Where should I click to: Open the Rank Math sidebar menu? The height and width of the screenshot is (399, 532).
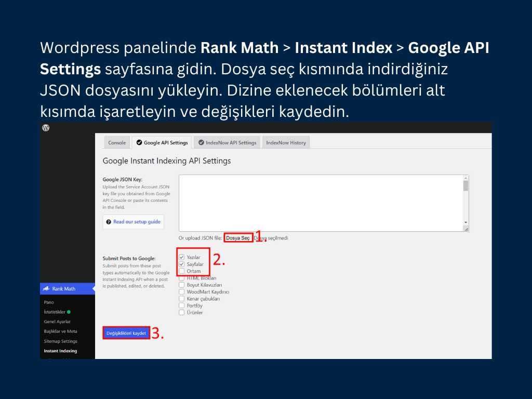click(68, 289)
